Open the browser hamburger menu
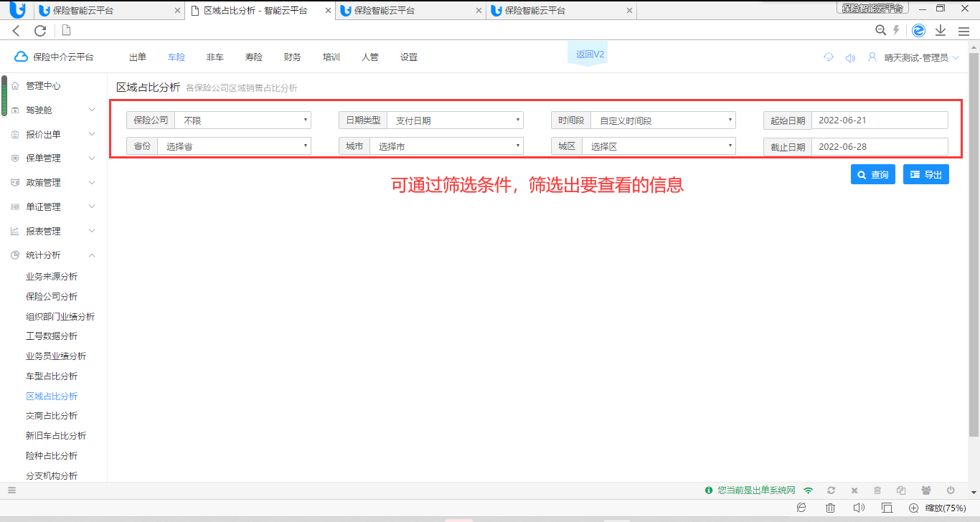This screenshot has height=522, width=980. click(x=963, y=31)
